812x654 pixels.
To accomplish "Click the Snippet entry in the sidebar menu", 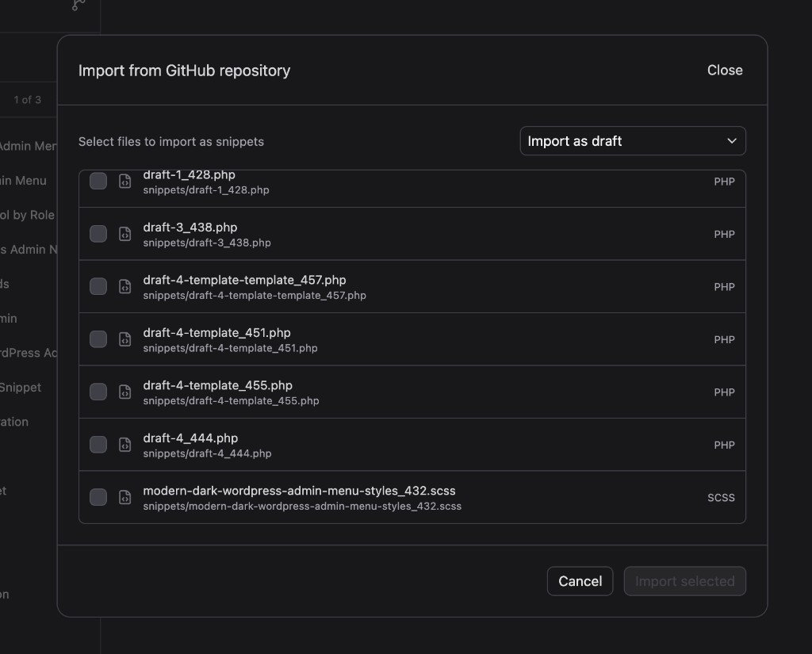I will point(21,387).
